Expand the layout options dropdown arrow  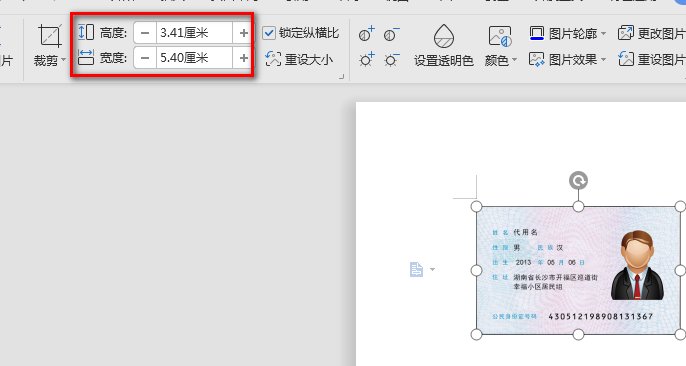coord(432,269)
